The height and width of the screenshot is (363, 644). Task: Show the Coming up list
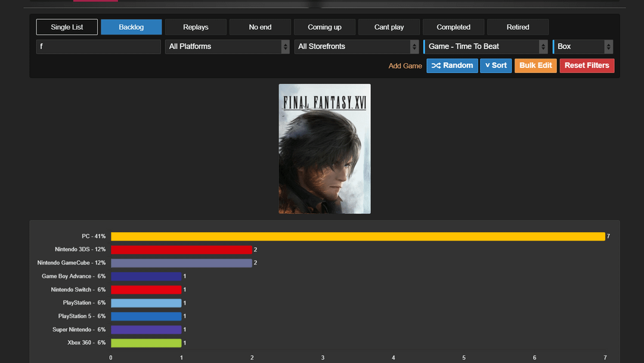pos(324,27)
